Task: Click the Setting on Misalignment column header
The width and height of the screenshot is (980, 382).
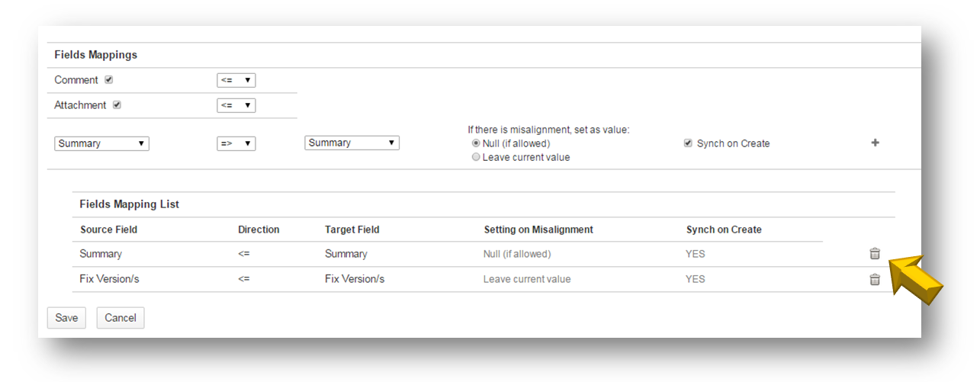Action: pyautogui.click(x=538, y=230)
